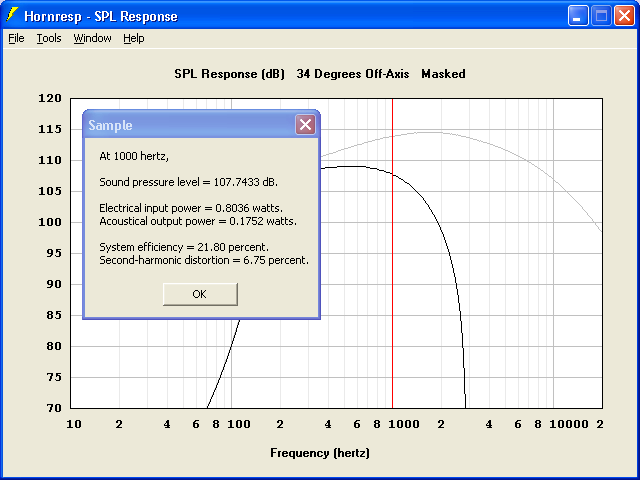
Task: Click 'Acoustical output power = 0.1752 watts.'
Action: [198, 221]
